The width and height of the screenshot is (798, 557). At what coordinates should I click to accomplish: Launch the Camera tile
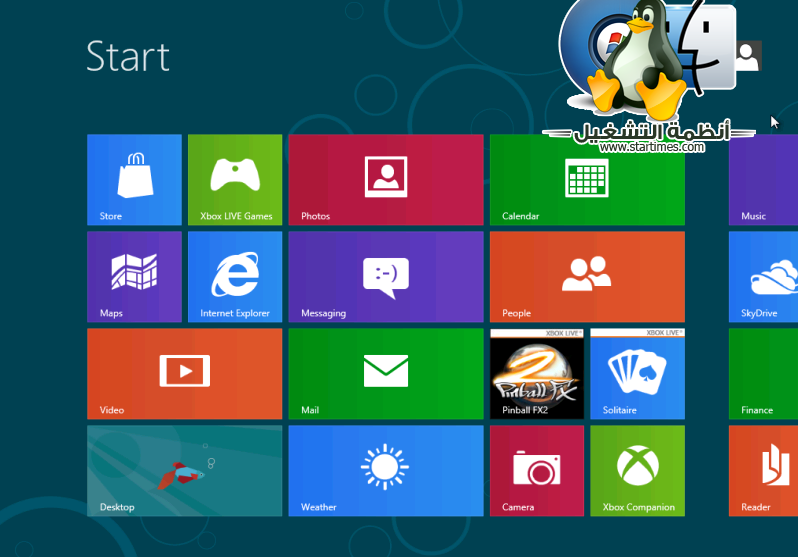pyautogui.click(x=537, y=471)
